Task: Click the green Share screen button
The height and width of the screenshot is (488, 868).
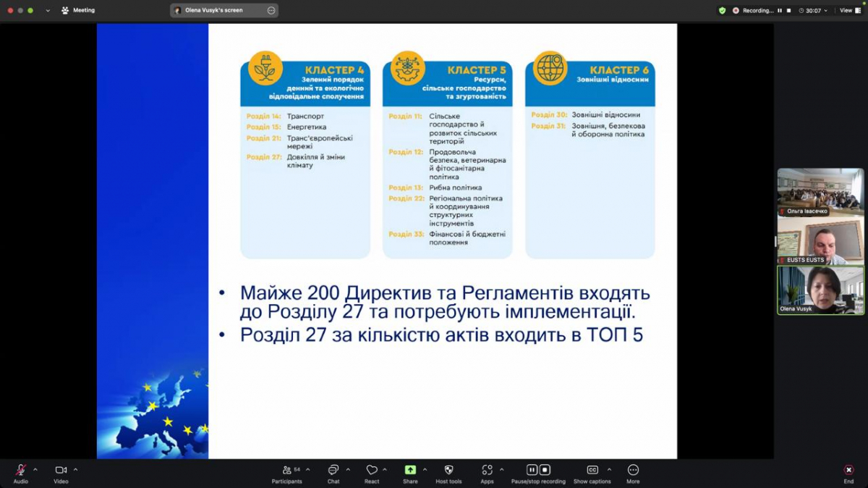Action: point(410,471)
